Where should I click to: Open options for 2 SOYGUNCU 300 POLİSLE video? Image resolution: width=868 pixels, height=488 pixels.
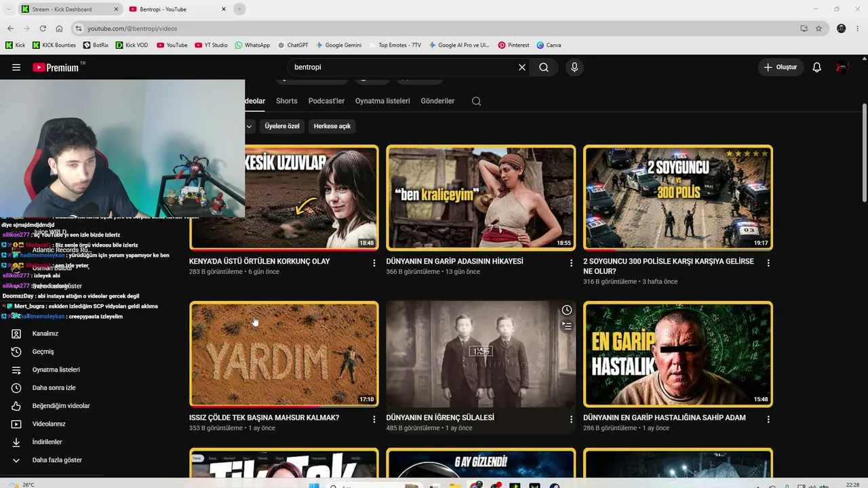[768, 263]
